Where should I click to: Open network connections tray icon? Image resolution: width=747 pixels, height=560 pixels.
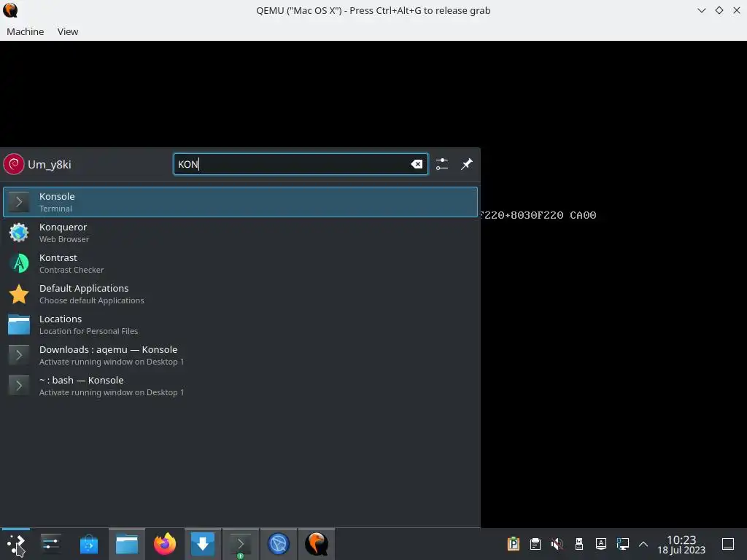[x=623, y=544]
